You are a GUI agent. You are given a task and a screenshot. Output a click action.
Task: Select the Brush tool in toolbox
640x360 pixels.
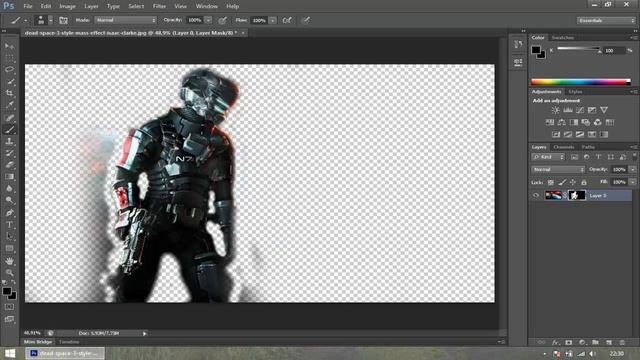(x=9, y=130)
